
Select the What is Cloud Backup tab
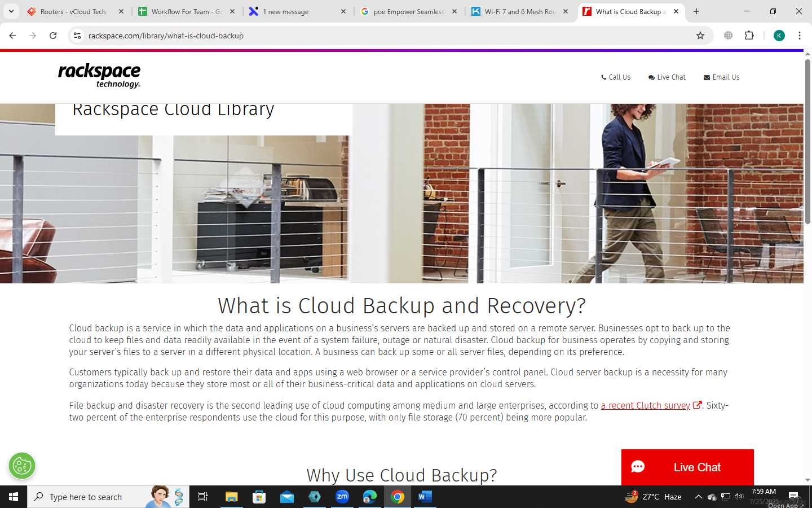pos(630,11)
